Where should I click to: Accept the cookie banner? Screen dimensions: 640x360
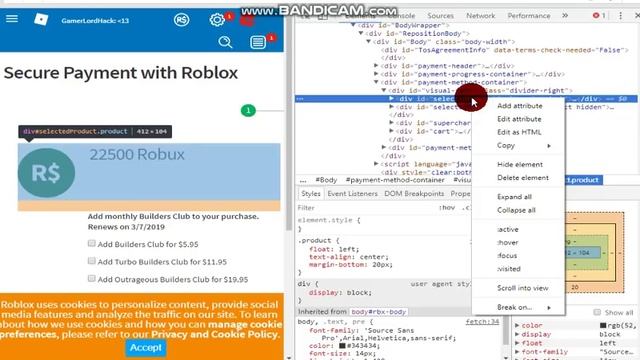click(146, 347)
